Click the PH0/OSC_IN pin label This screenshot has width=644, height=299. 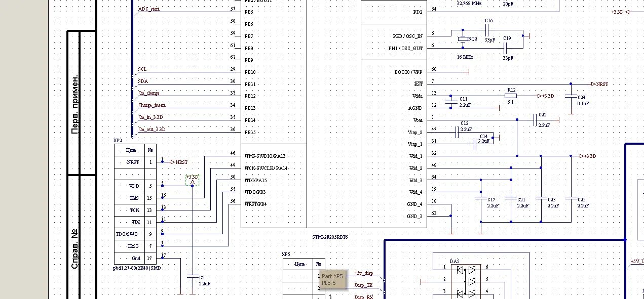(x=407, y=36)
